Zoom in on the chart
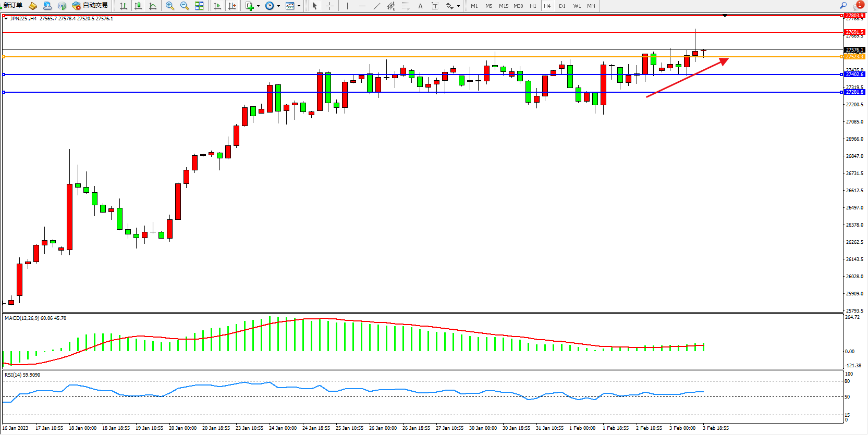The width and height of the screenshot is (868, 435). pos(170,6)
